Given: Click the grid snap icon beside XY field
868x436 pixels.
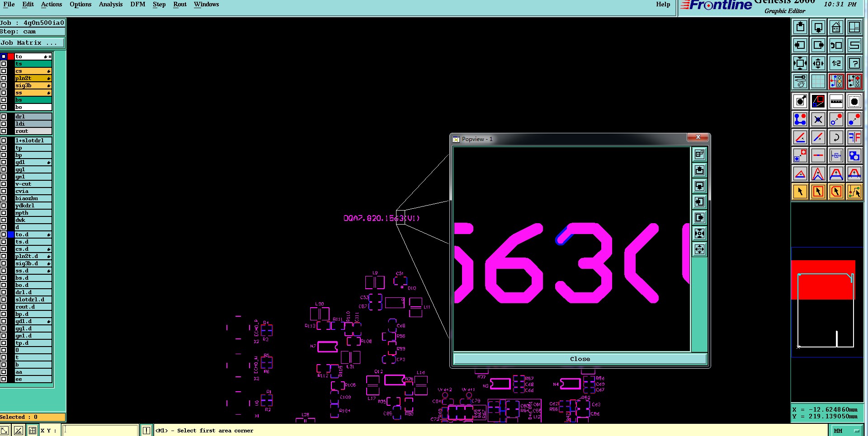Looking at the screenshot, I should point(33,431).
